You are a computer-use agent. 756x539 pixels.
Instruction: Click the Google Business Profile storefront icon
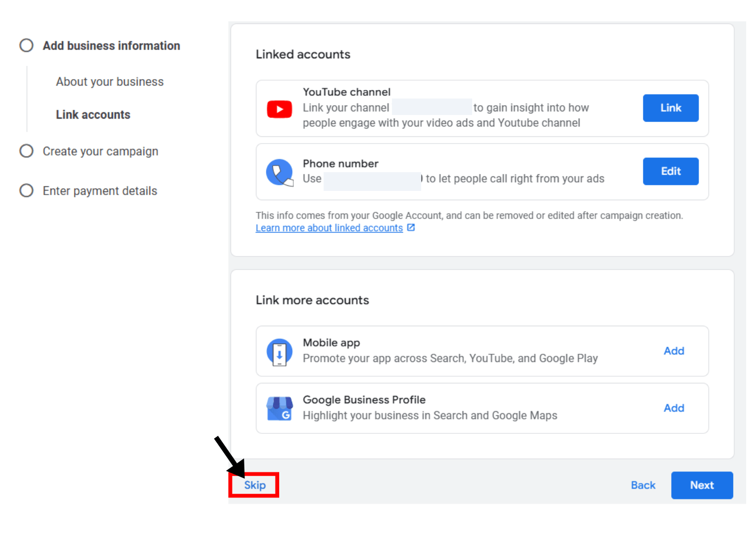[x=279, y=408]
